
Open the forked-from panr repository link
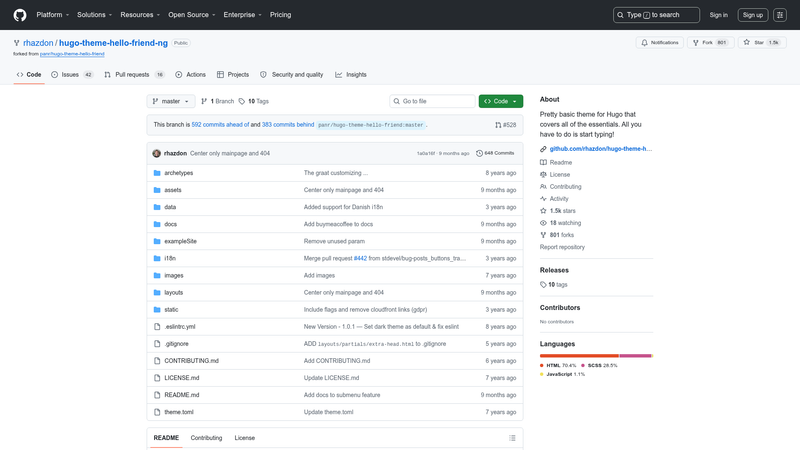(x=72, y=54)
